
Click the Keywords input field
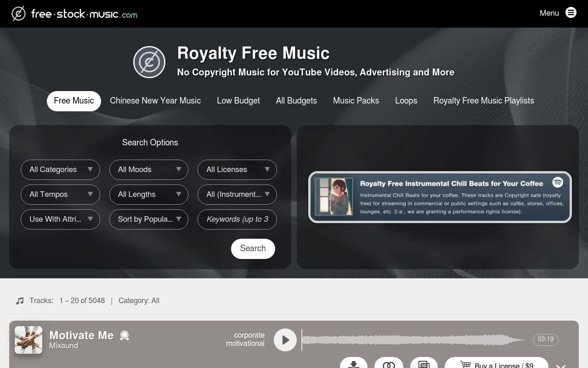point(237,219)
